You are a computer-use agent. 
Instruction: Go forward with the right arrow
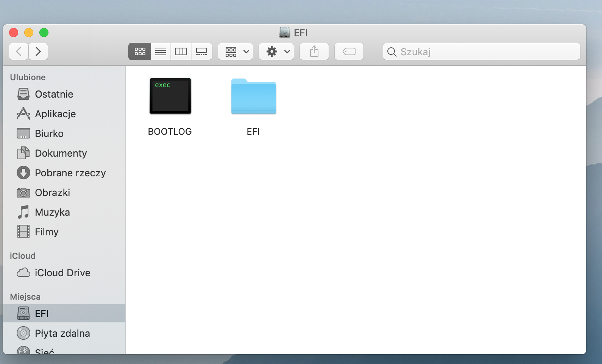coord(38,51)
